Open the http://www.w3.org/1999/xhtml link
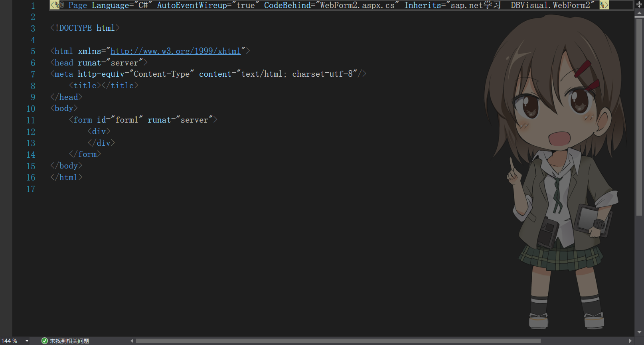Image resolution: width=644 pixels, height=345 pixels. coord(176,51)
